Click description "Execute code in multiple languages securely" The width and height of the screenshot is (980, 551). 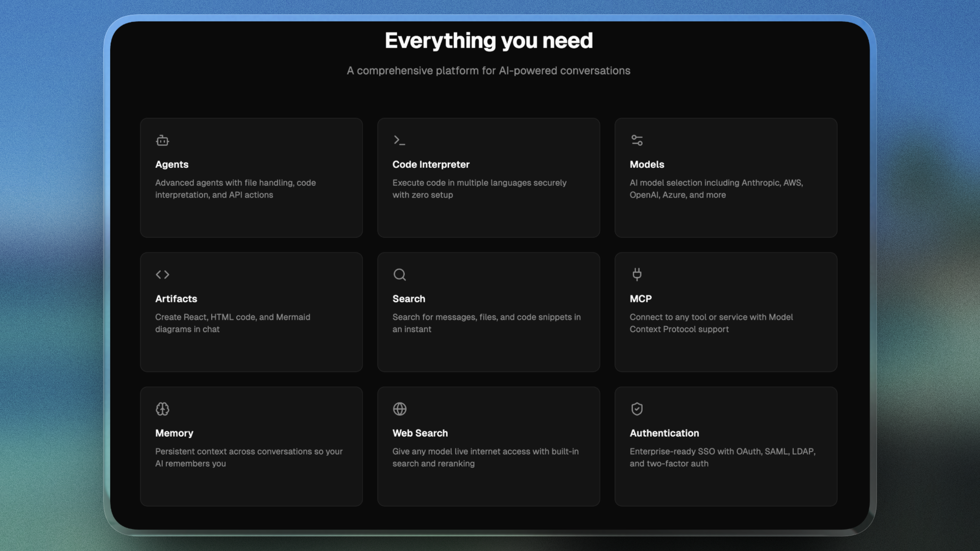[x=479, y=189]
